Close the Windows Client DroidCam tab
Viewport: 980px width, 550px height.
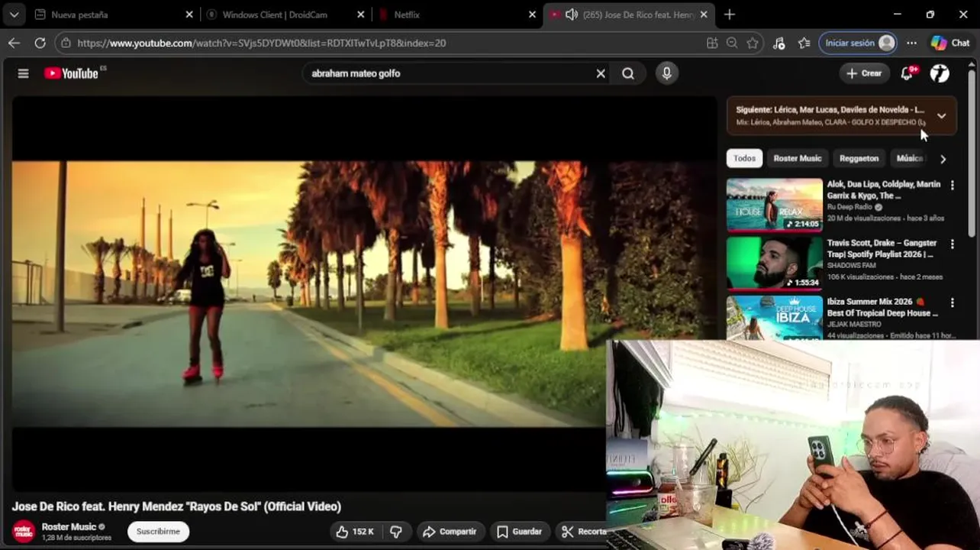pos(361,15)
